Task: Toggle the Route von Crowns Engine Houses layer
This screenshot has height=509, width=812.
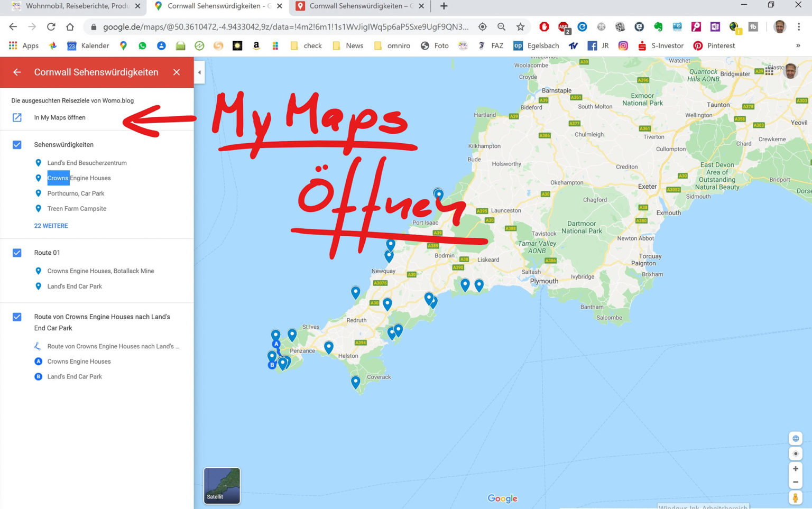Action: click(17, 317)
